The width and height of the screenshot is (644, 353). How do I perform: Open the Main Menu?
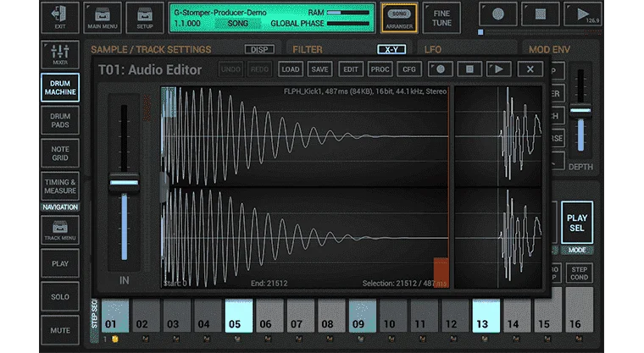103,18
